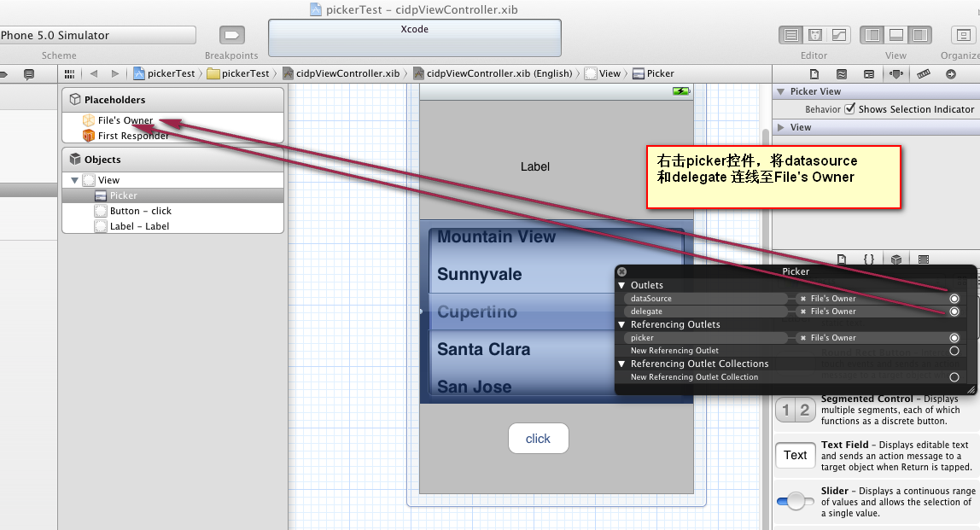
Task: Toggle the Navigator pane view button
Action: click(872, 35)
